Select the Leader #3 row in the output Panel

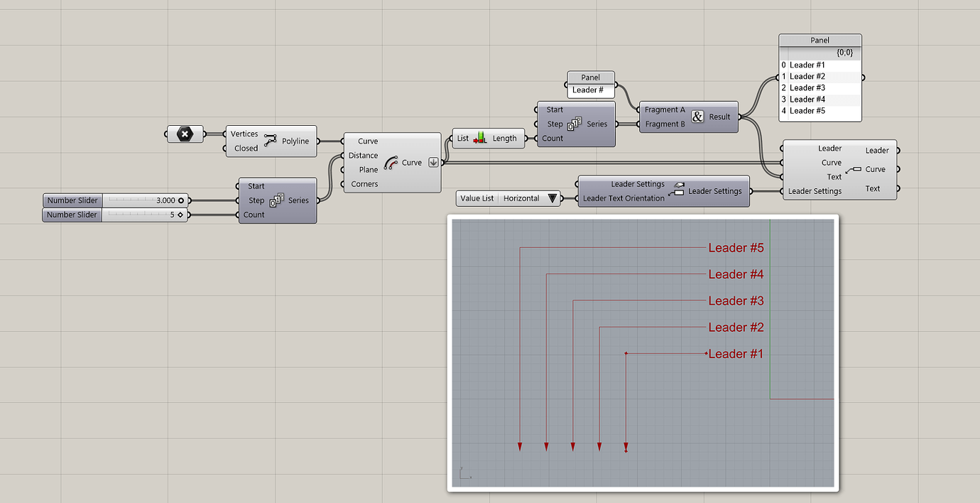point(806,87)
